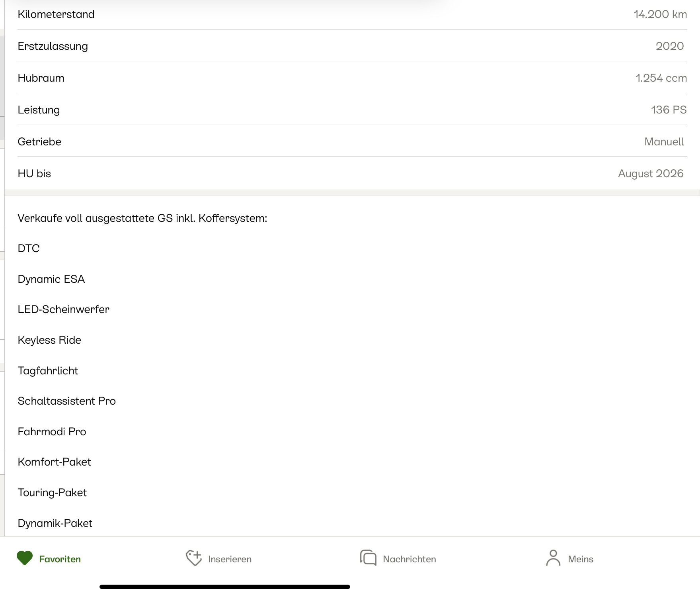Screen dimensions: 700x595
Task: Click the Hubraum 1.254 ccm value
Action: pos(661,78)
